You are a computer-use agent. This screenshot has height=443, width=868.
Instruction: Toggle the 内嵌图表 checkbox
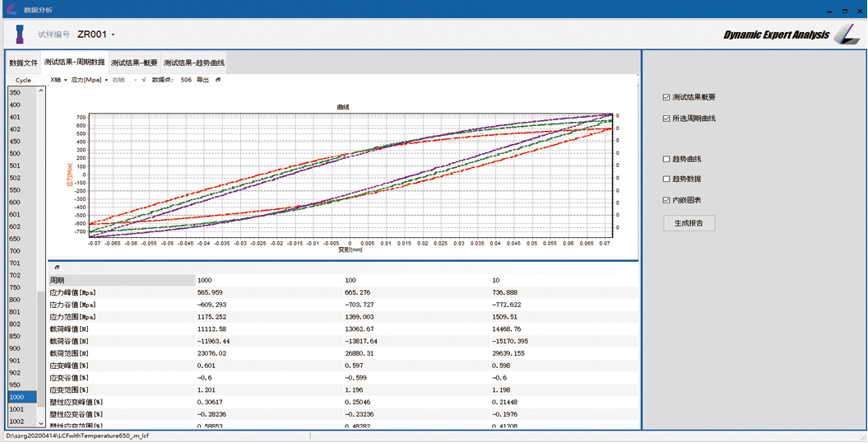coord(666,200)
